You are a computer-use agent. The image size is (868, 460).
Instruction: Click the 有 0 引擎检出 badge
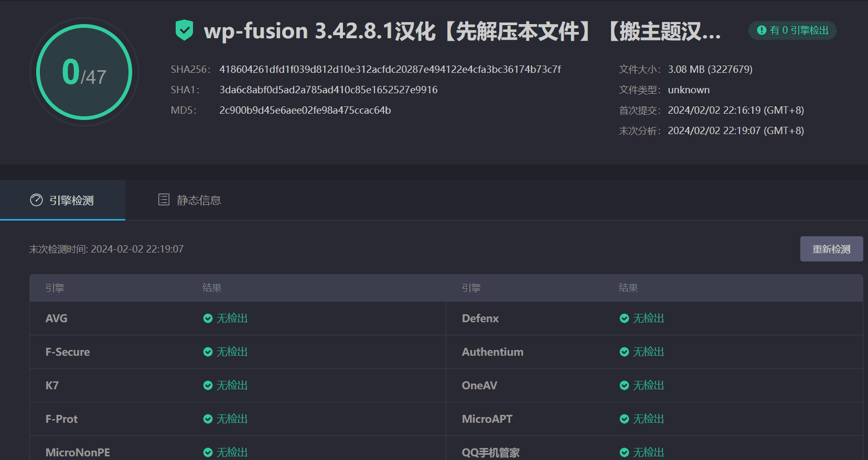[792, 30]
